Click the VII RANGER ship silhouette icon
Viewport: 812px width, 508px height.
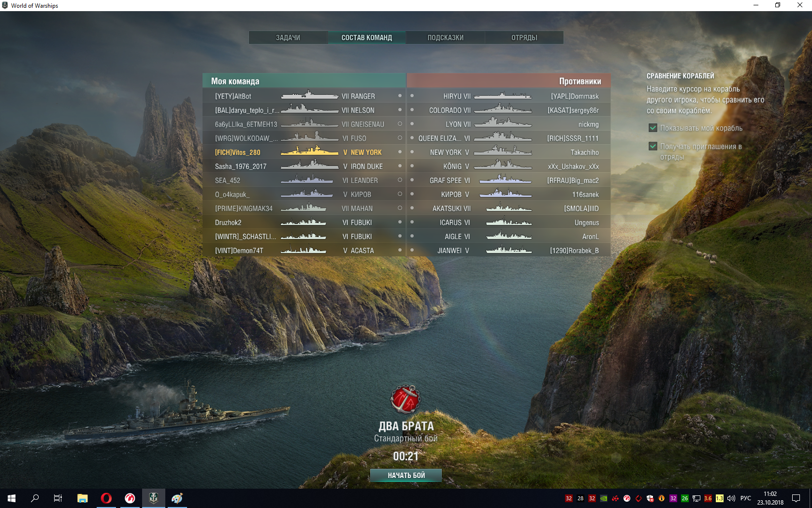310,95
